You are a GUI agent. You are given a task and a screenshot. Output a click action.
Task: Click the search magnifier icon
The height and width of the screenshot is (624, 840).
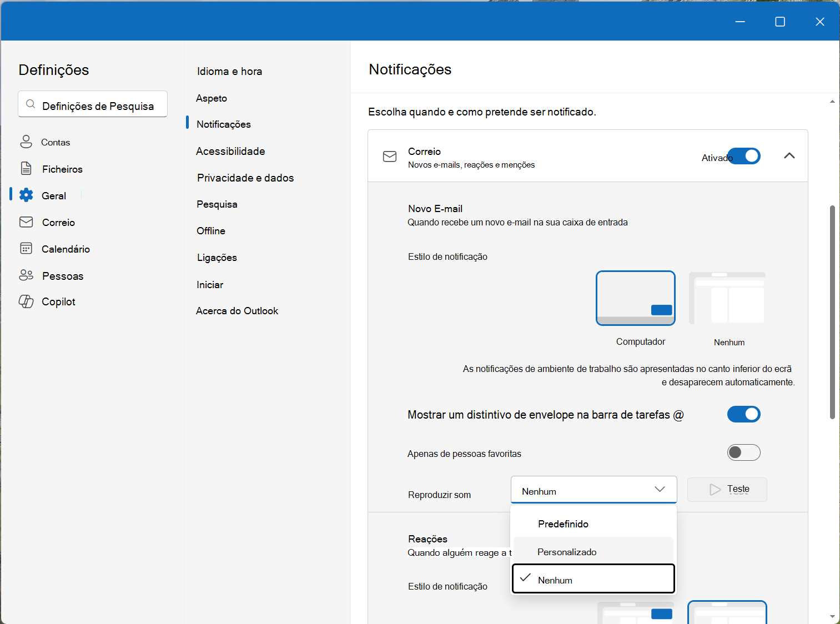point(31,104)
